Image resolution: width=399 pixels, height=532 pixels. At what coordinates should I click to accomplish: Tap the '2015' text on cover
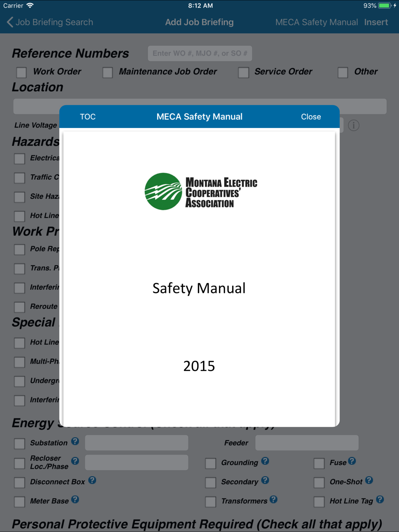point(199,366)
